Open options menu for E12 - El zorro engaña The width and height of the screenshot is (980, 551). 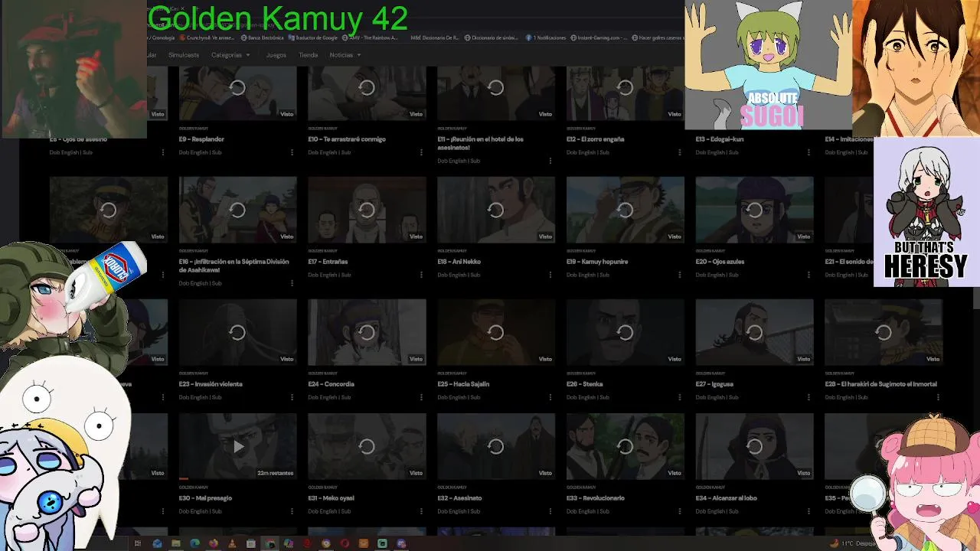[680, 152]
